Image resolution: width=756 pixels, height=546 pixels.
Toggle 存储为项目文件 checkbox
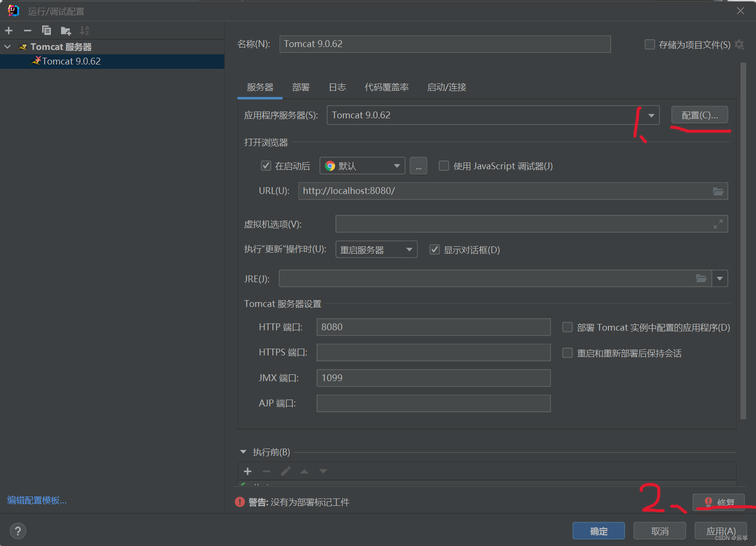(650, 45)
